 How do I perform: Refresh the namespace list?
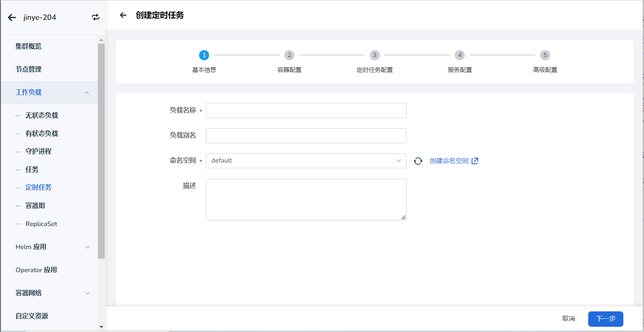pos(418,161)
